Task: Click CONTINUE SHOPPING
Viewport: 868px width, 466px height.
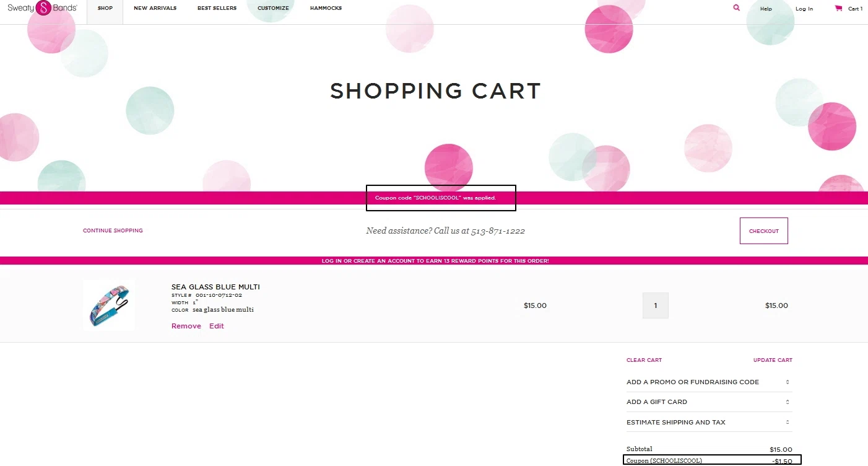Action: click(x=113, y=231)
